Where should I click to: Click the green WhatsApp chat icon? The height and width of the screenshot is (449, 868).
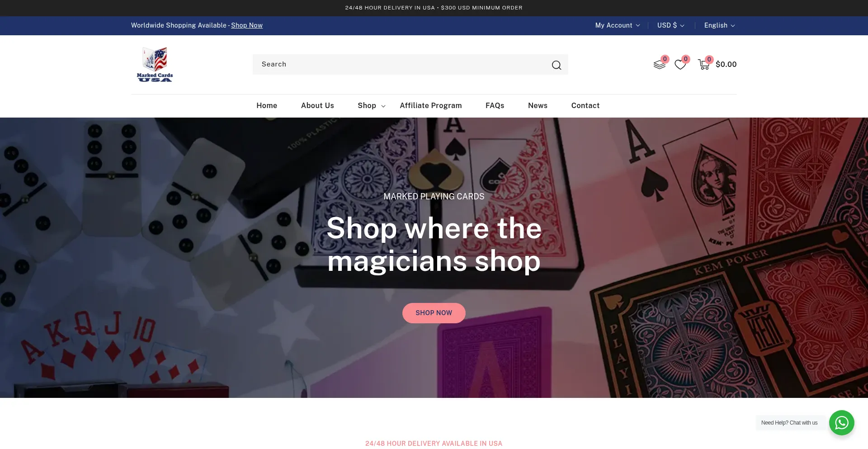(x=841, y=423)
